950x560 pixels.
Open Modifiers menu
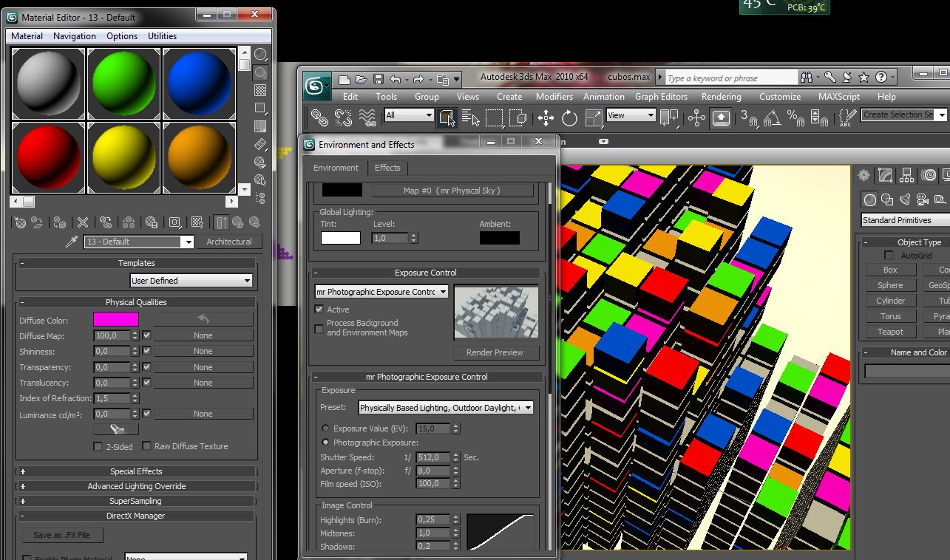pos(554,97)
